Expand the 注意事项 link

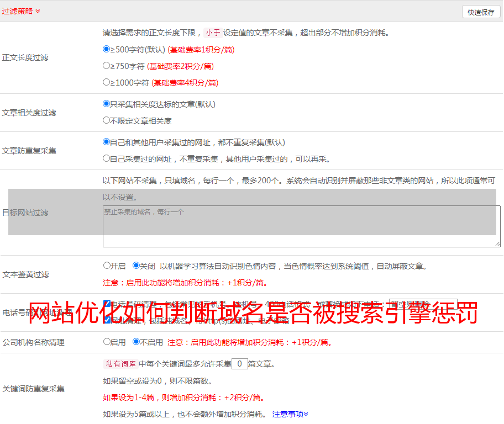[290, 414]
